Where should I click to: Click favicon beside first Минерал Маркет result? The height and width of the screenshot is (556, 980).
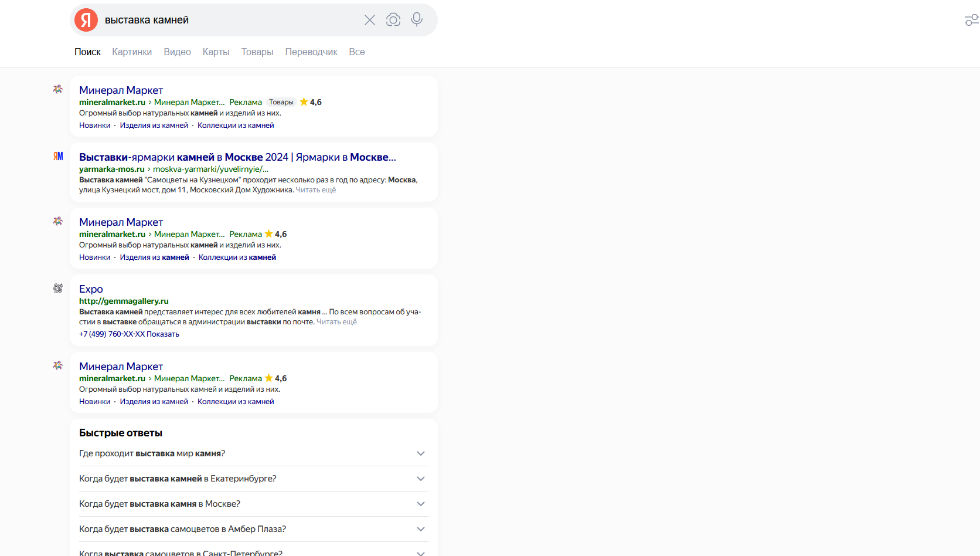58,89
